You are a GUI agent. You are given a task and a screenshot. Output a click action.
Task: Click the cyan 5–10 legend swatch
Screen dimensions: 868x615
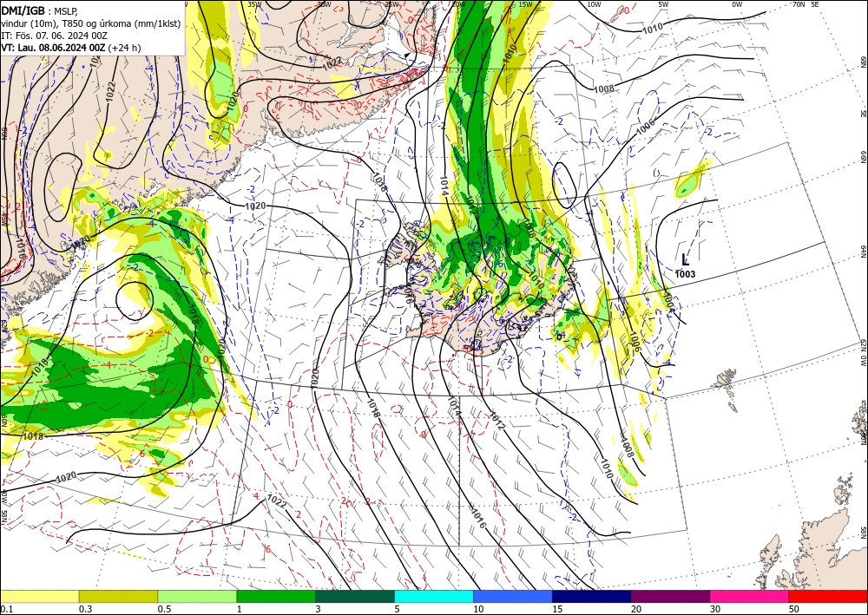click(x=433, y=596)
